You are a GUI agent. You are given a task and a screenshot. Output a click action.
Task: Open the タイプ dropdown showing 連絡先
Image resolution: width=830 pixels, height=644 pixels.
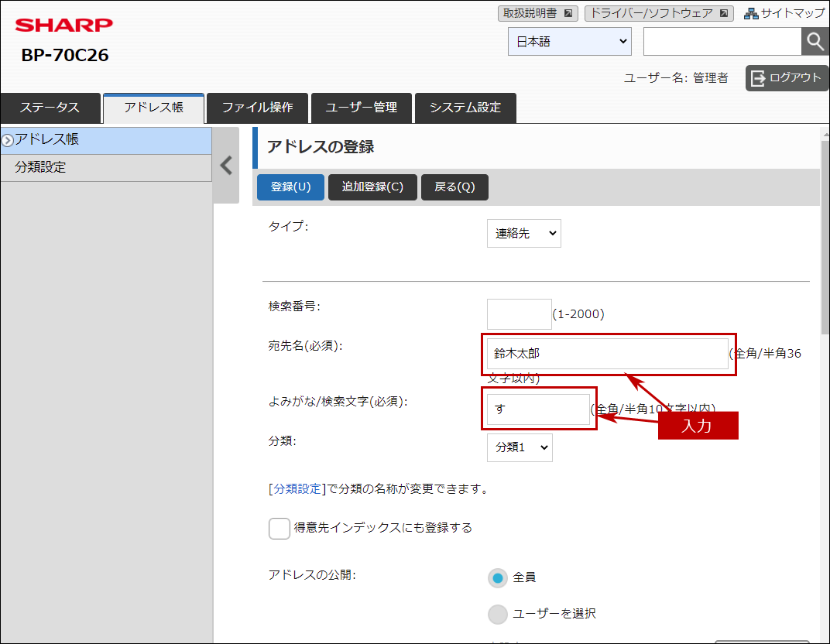pyautogui.click(x=524, y=233)
